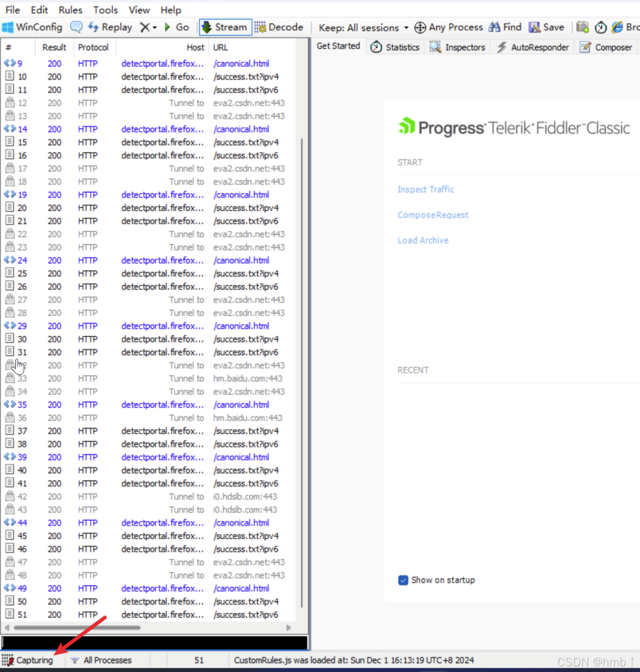Click session 19 /canonical.html URL

pyautogui.click(x=241, y=194)
